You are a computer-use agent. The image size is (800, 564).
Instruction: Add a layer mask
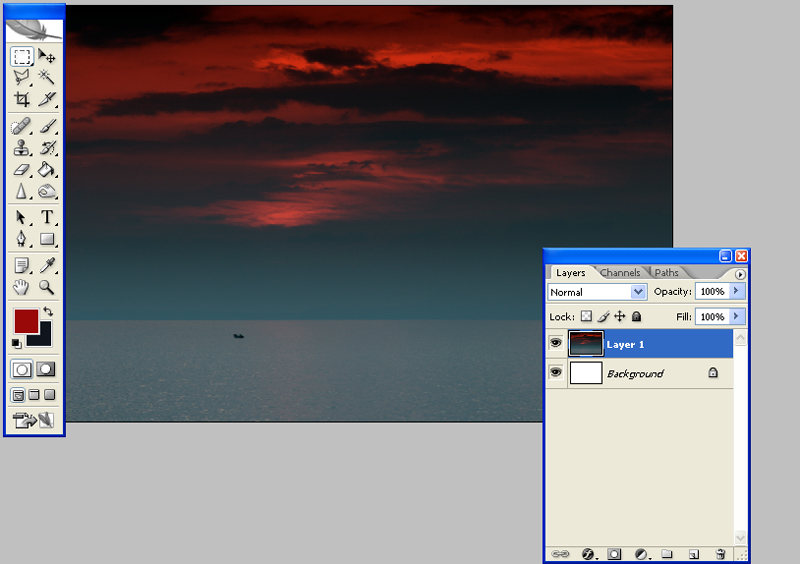[x=614, y=554]
